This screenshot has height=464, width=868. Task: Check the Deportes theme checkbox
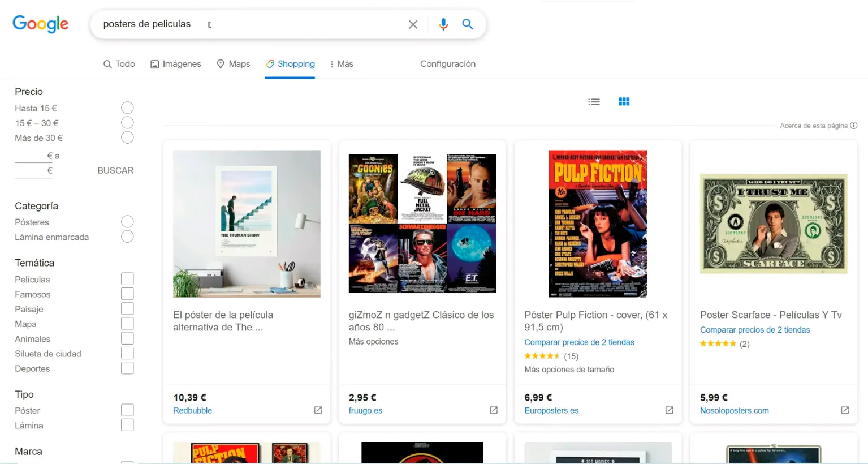127,368
